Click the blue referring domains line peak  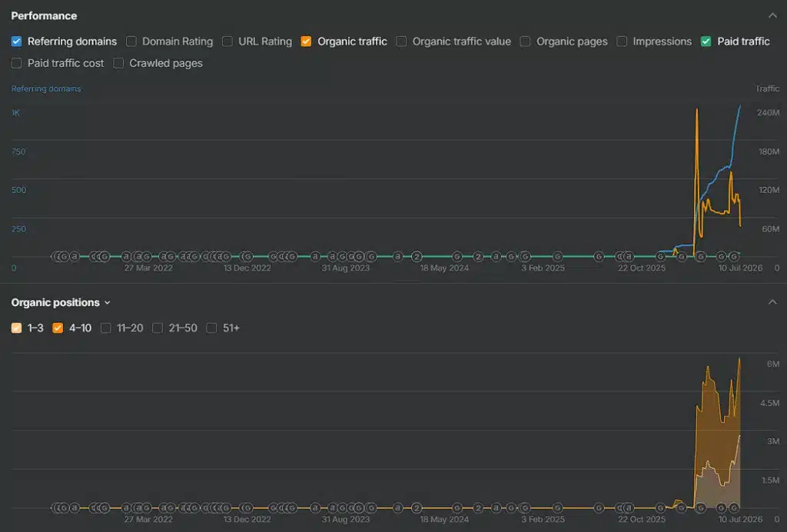point(740,106)
